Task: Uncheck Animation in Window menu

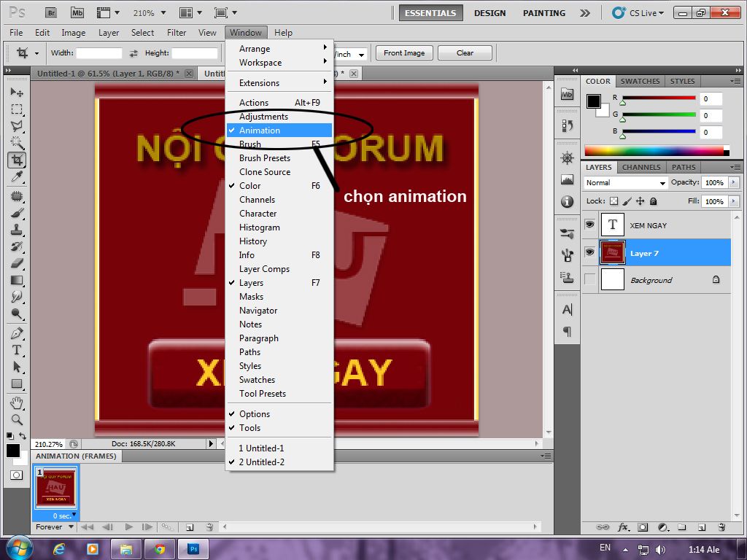Action: (x=279, y=130)
